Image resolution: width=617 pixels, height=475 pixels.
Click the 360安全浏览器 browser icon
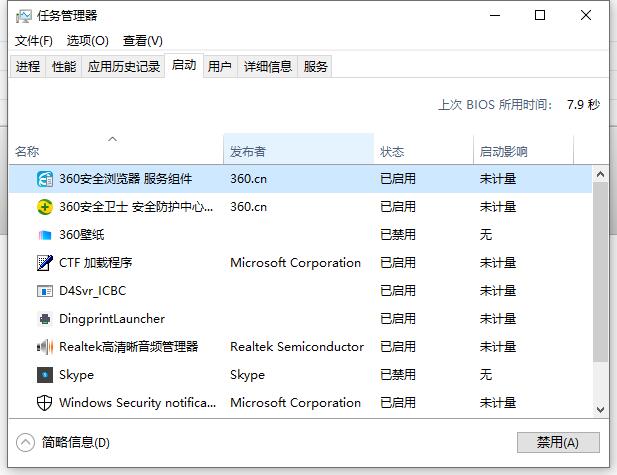coord(44,179)
